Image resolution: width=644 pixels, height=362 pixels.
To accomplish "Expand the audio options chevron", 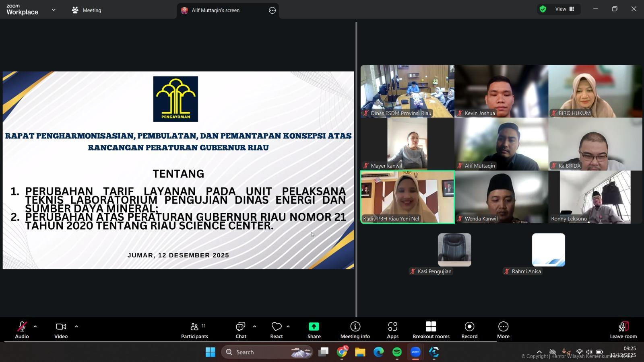I will [35, 326].
